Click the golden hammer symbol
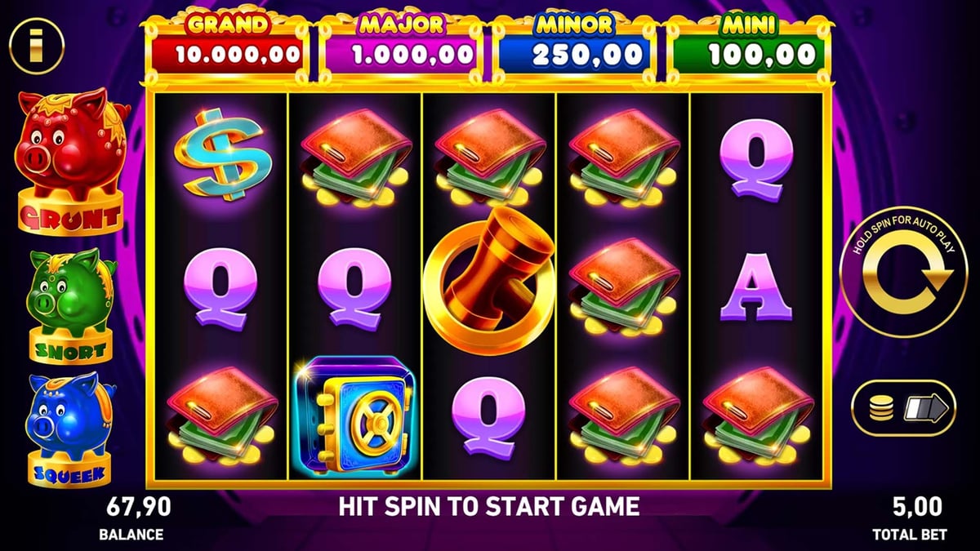This screenshot has width=980, height=551. [x=488, y=273]
